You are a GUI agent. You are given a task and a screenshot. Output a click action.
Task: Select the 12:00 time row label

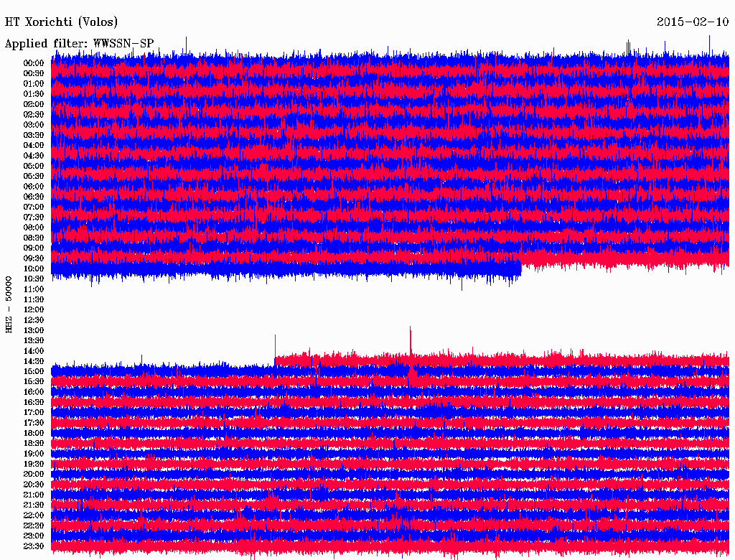click(x=34, y=309)
